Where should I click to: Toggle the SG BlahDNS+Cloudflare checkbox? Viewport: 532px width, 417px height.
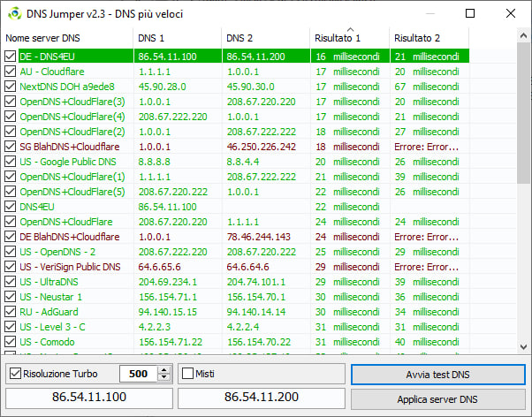11,147
